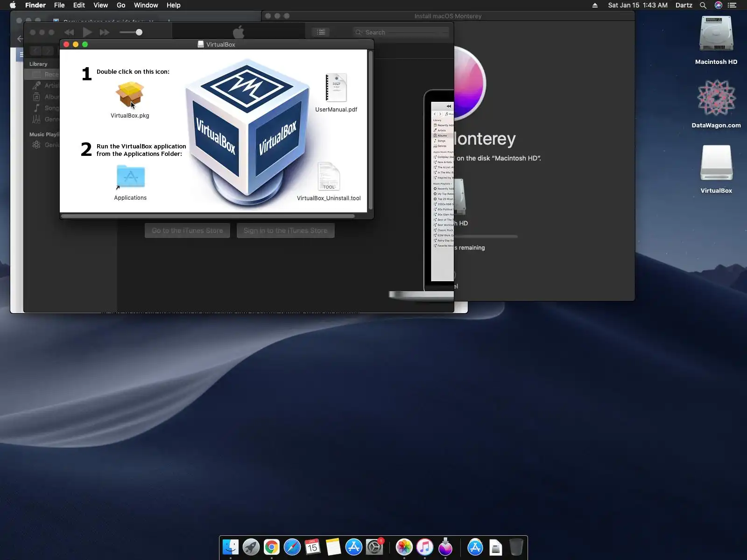Click the Dartz user name in menu bar

click(684, 5)
